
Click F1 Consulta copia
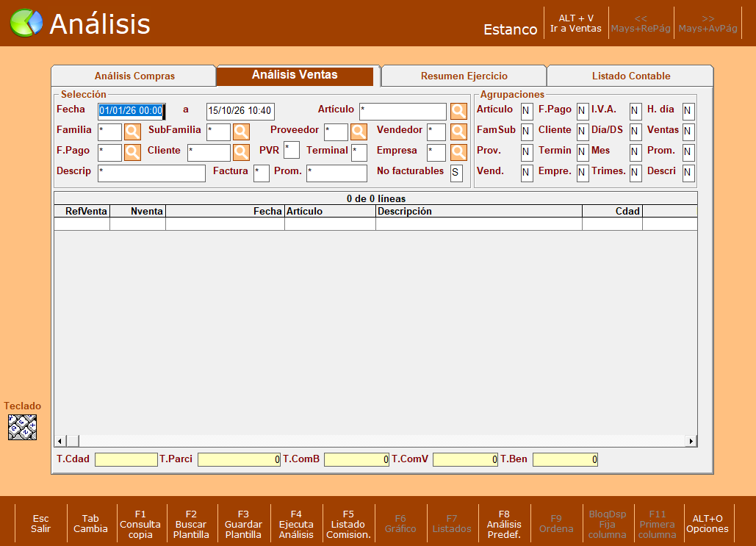tap(140, 524)
